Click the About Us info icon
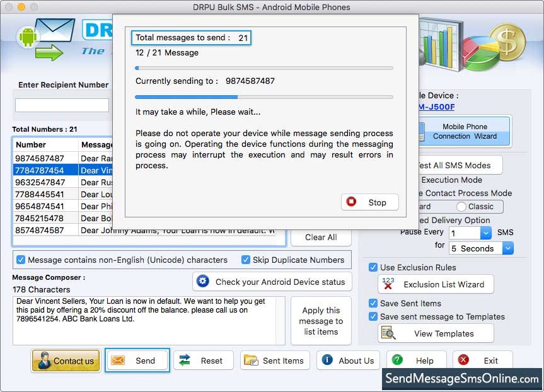The height and width of the screenshot is (392, 544). (x=327, y=360)
